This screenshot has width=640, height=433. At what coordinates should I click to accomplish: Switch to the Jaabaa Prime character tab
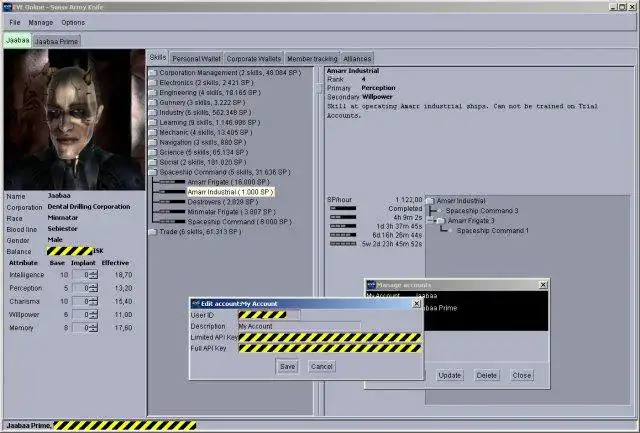click(56, 41)
